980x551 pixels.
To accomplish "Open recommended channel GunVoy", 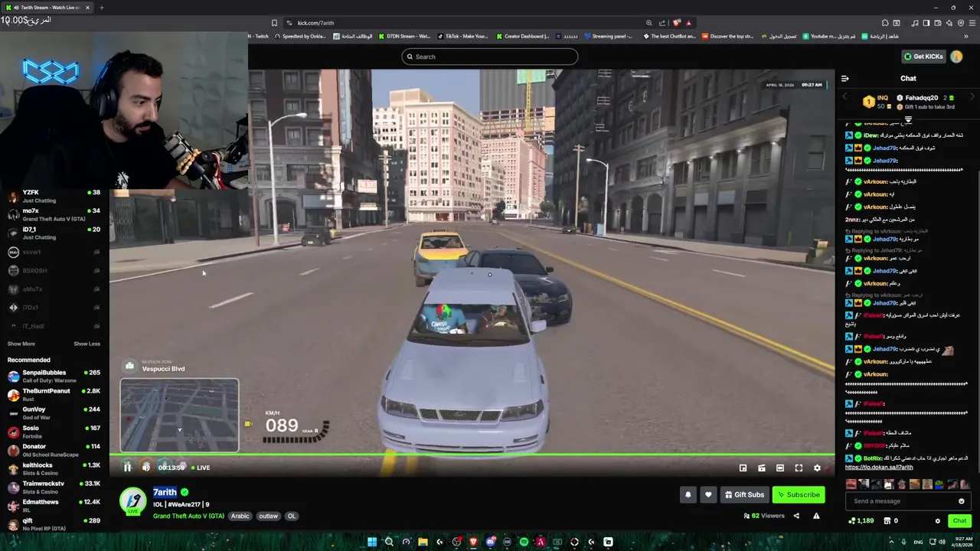I will (54, 412).
